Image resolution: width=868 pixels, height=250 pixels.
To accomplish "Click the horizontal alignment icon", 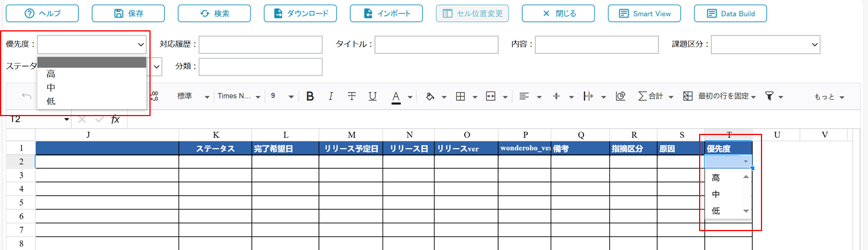I will 523,96.
